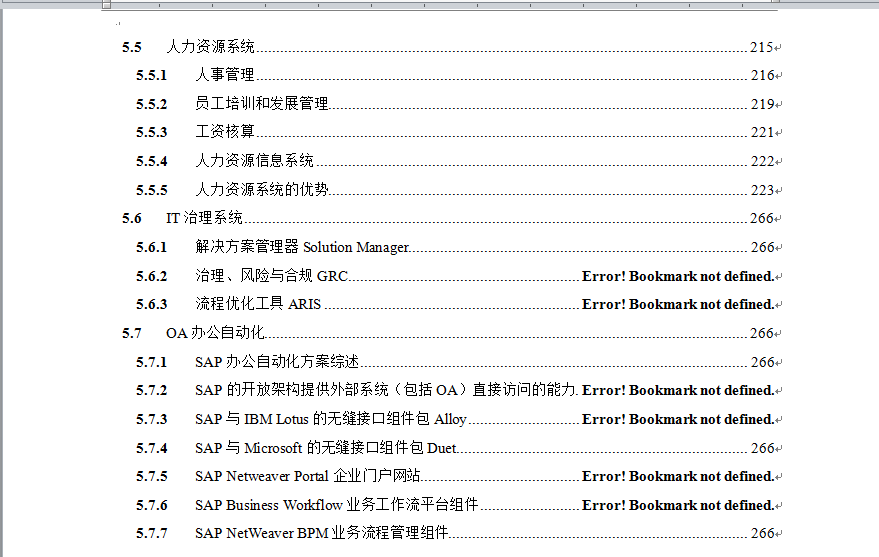Click the horizontal ruler above the page
The image size is (879, 557).
440,4
